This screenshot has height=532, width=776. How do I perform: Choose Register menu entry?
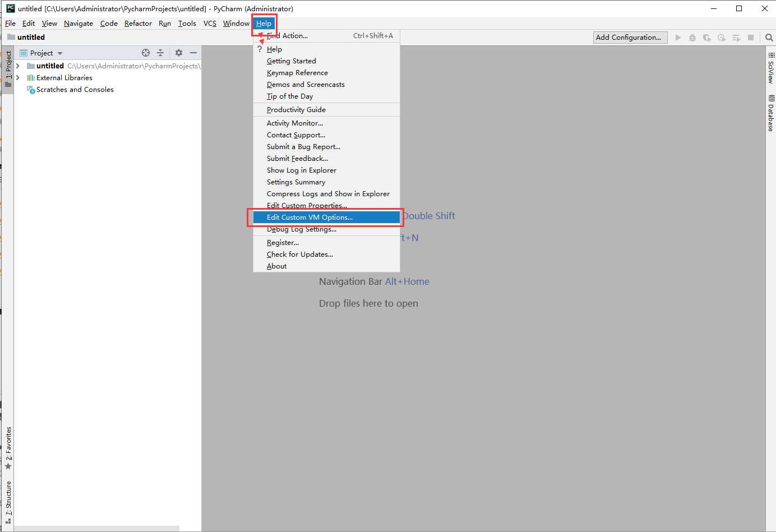[x=326, y=243]
